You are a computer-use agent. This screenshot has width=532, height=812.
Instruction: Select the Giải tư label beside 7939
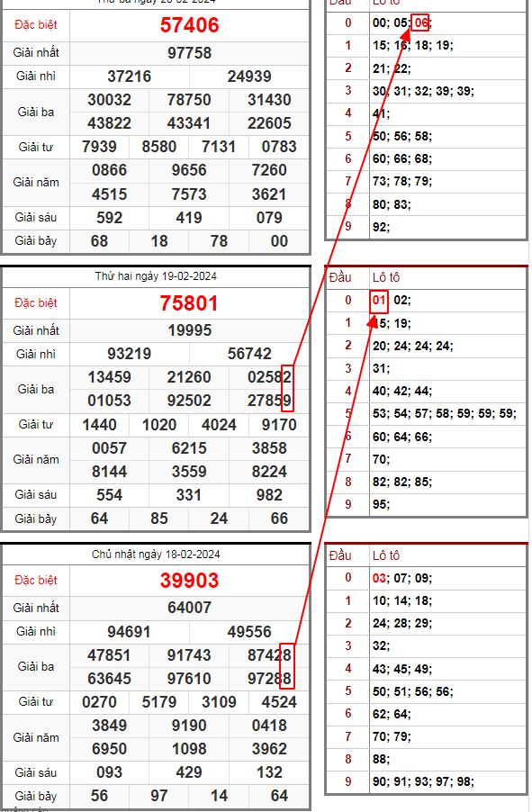[36, 147]
